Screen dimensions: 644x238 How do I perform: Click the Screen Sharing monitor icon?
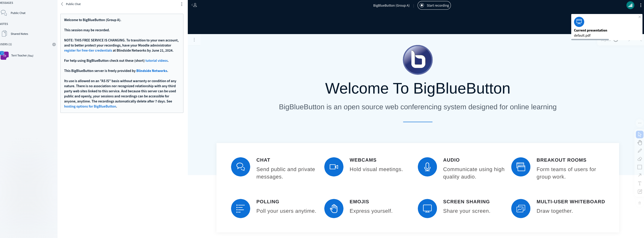[x=427, y=209]
